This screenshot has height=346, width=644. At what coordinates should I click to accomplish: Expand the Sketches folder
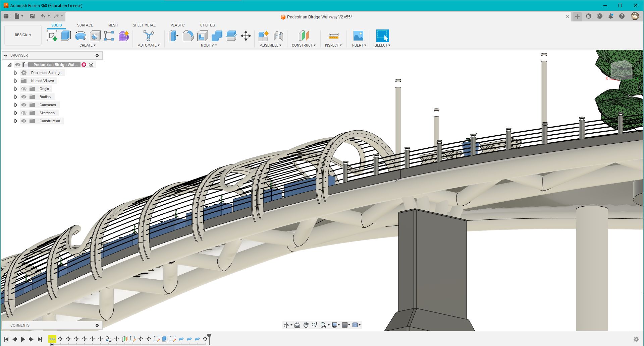click(x=15, y=113)
